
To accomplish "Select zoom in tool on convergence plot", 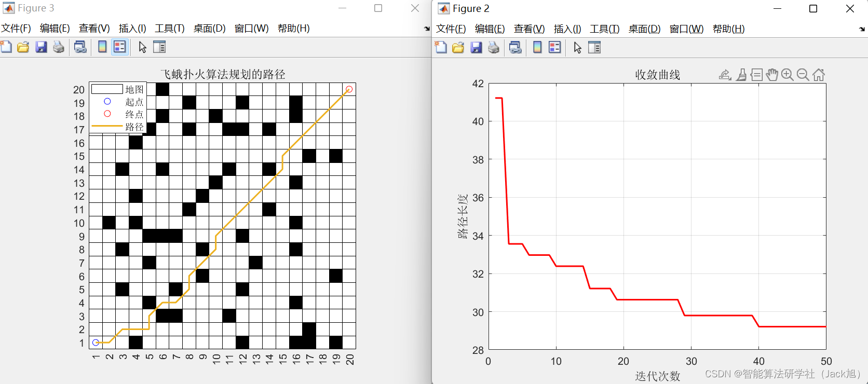I will [788, 75].
